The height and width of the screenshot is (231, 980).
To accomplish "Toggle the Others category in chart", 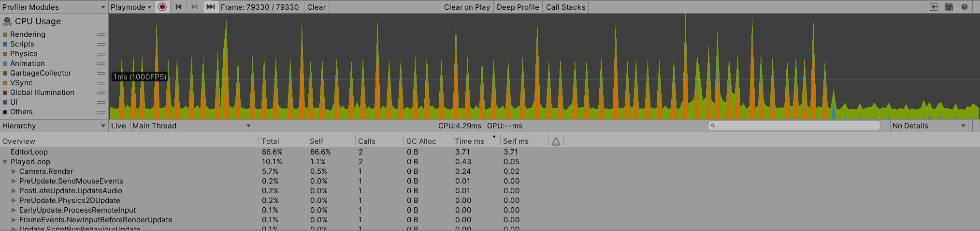I will coord(5,112).
